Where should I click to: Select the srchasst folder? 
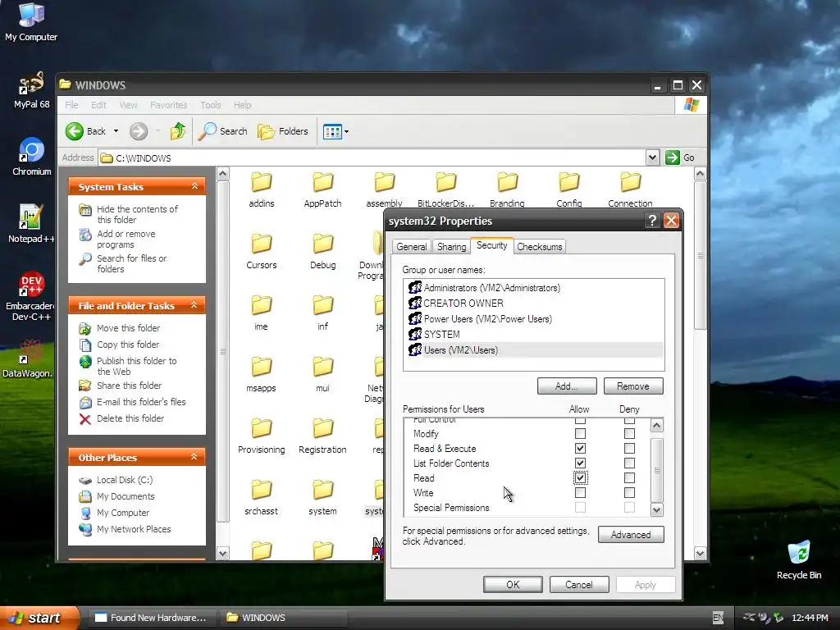(x=262, y=498)
